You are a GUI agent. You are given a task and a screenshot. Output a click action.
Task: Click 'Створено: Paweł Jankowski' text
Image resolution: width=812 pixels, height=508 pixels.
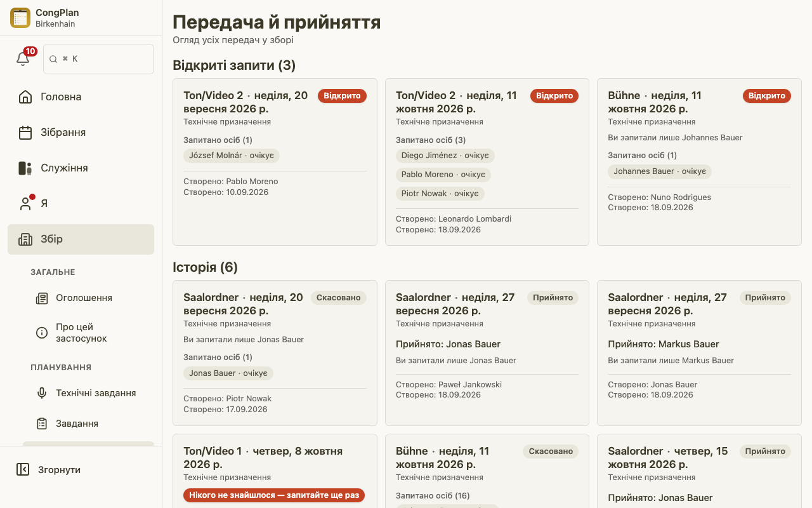[449, 384]
